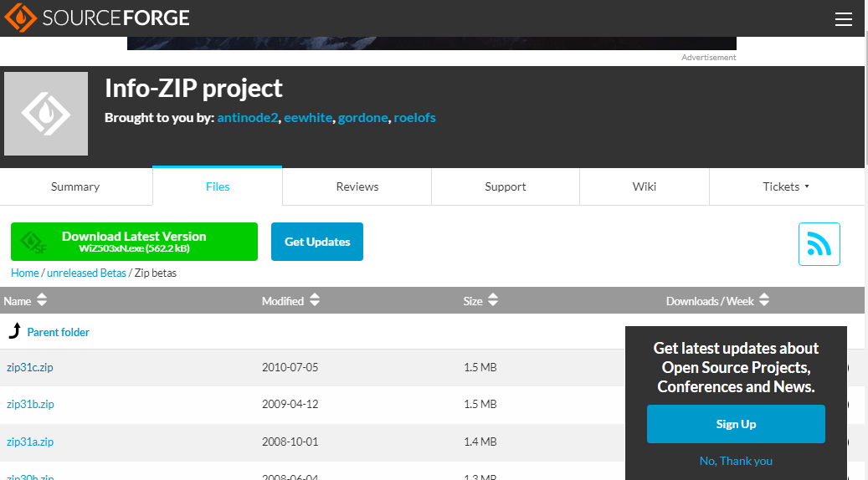This screenshot has width=868, height=480.
Task: Open antinode2 user profile
Action: click(248, 118)
